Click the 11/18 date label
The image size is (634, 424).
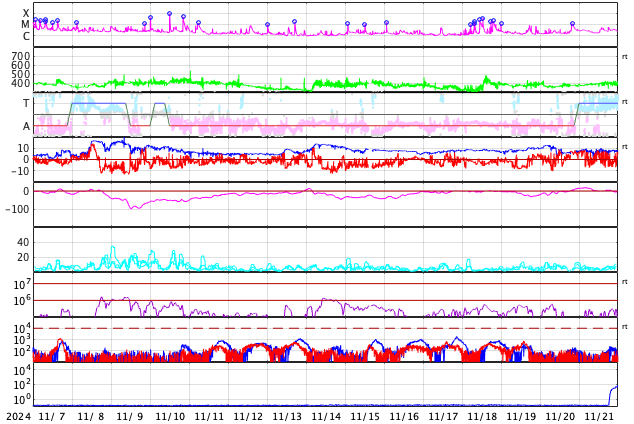point(482,416)
